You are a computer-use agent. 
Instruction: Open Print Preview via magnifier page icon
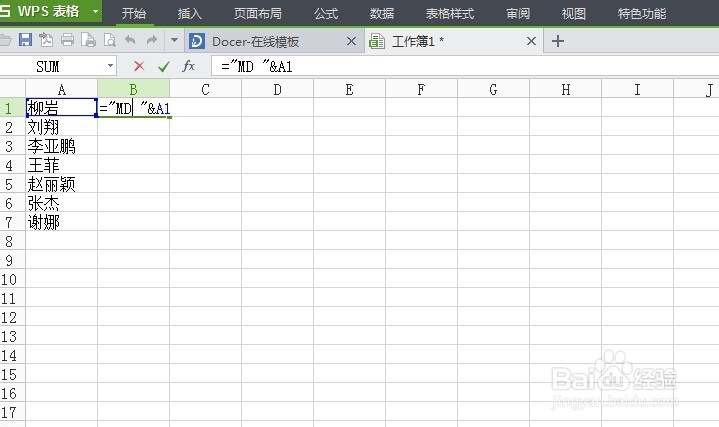[x=110, y=40]
